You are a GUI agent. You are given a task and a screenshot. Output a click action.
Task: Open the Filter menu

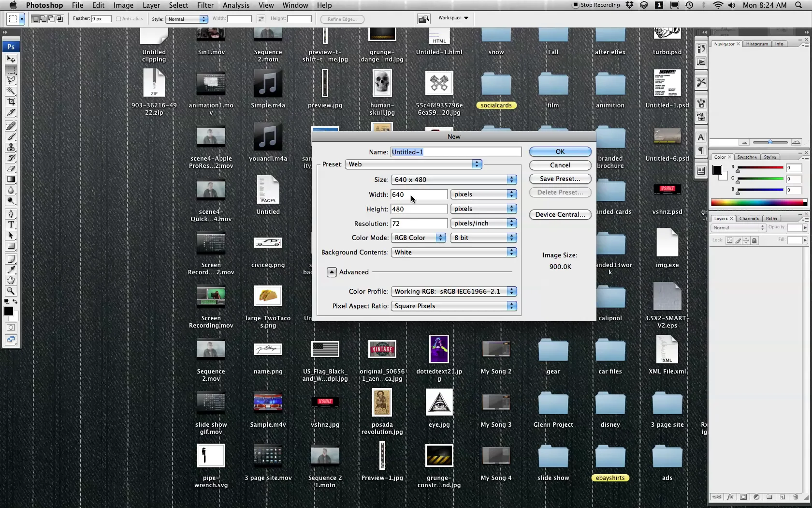coord(205,5)
